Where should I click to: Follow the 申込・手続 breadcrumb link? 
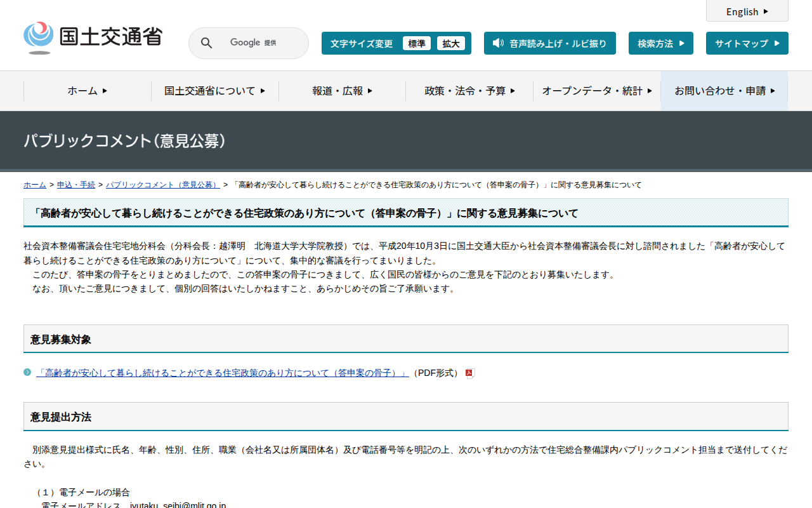[75, 184]
